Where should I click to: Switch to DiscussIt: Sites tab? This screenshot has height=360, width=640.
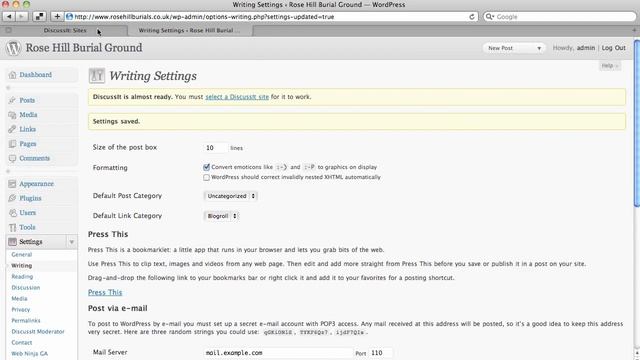click(x=65, y=30)
